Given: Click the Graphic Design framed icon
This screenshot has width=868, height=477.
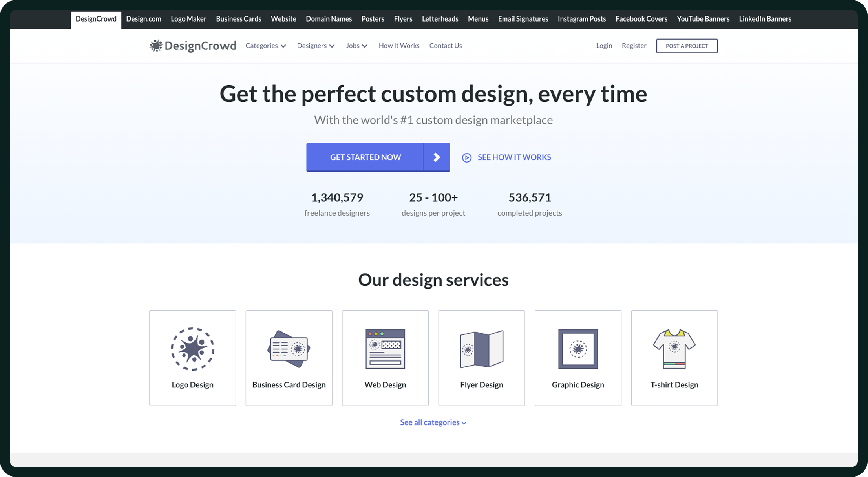Looking at the screenshot, I should tap(578, 349).
